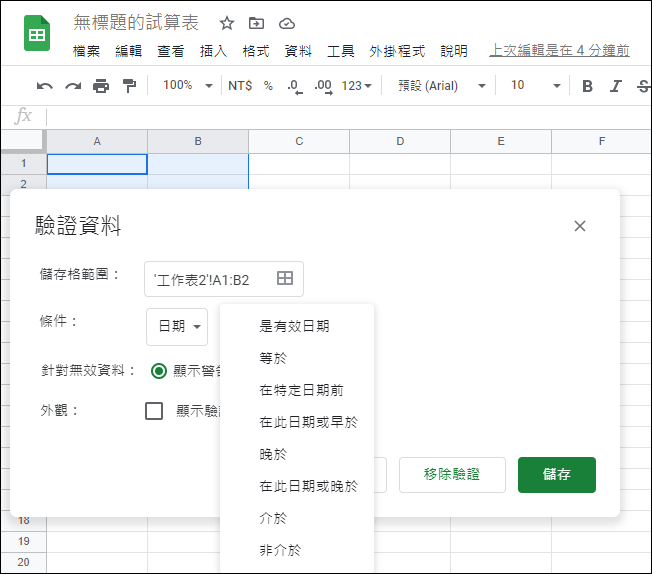Select column B header

198,141
